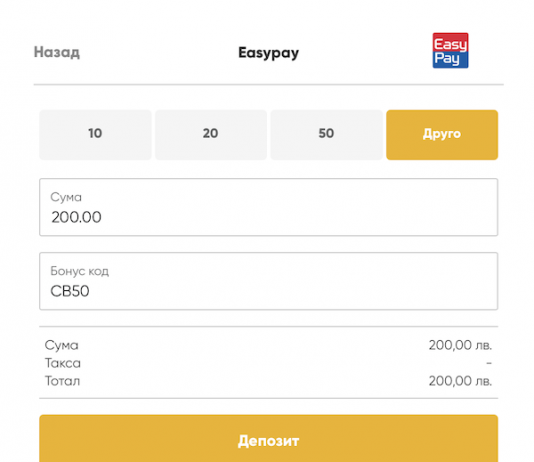
Task: Submit with the Депозит button
Action: click(268, 439)
